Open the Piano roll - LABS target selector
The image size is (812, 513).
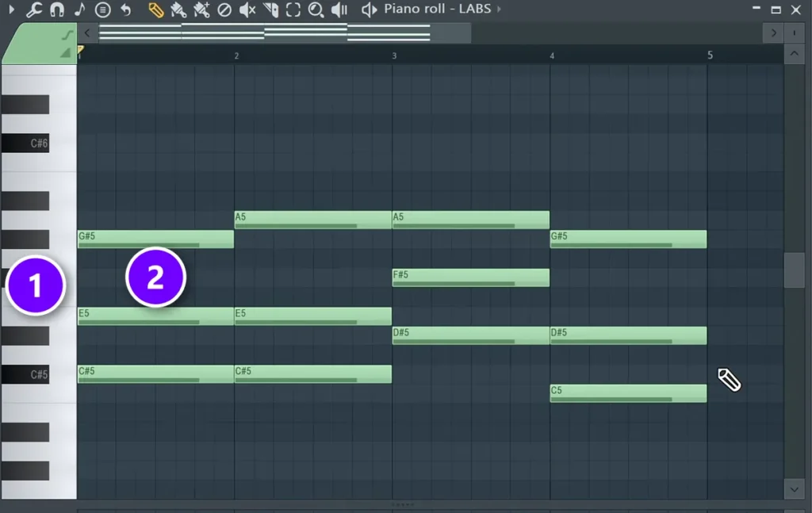[x=437, y=9]
